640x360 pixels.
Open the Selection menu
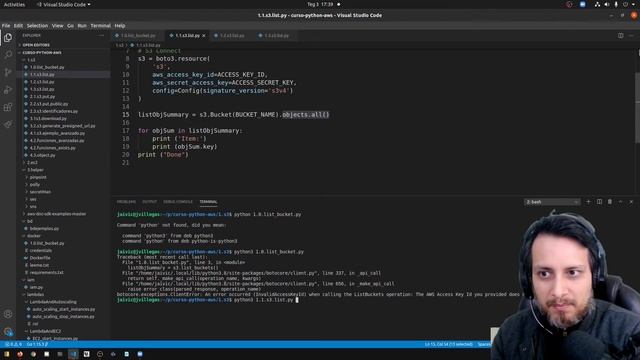37,26
